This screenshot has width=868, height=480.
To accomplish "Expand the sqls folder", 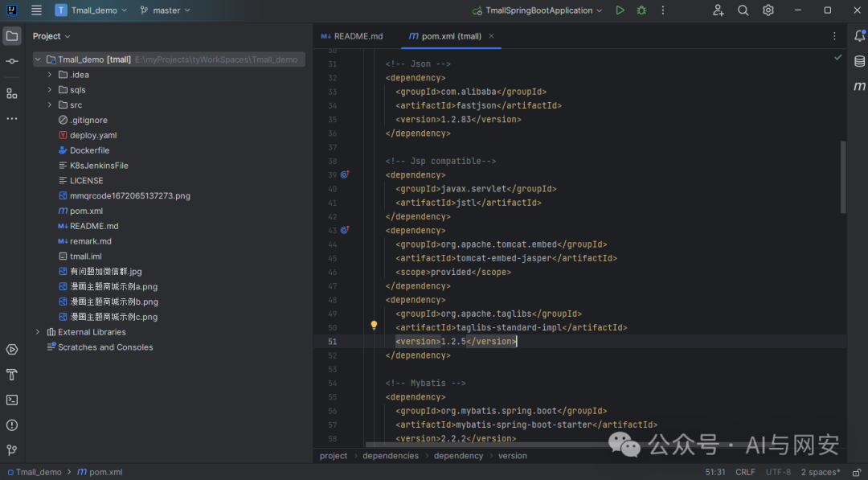I will tap(49, 90).
